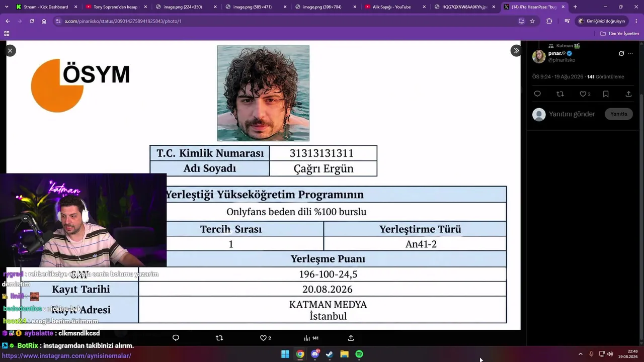This screenshot has height=362, width=644.
Task: Click the 196-100-24,5 score cell
Action: pyautogui.click(x=323, y=274)
